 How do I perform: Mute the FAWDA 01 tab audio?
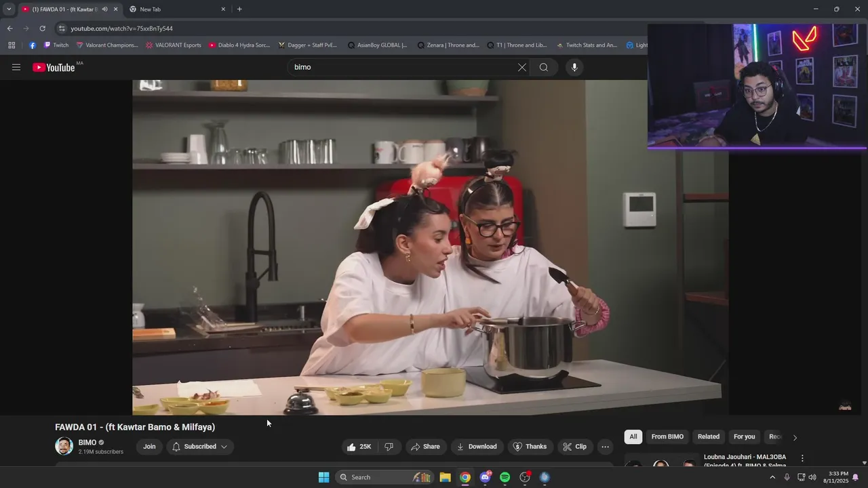[104, 9]
